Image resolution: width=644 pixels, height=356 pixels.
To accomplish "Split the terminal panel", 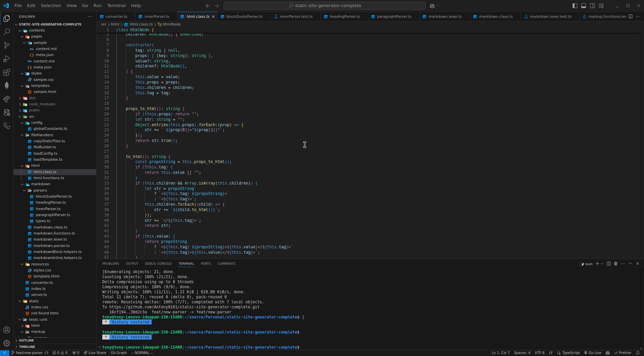I will click(x=608, y=264).
